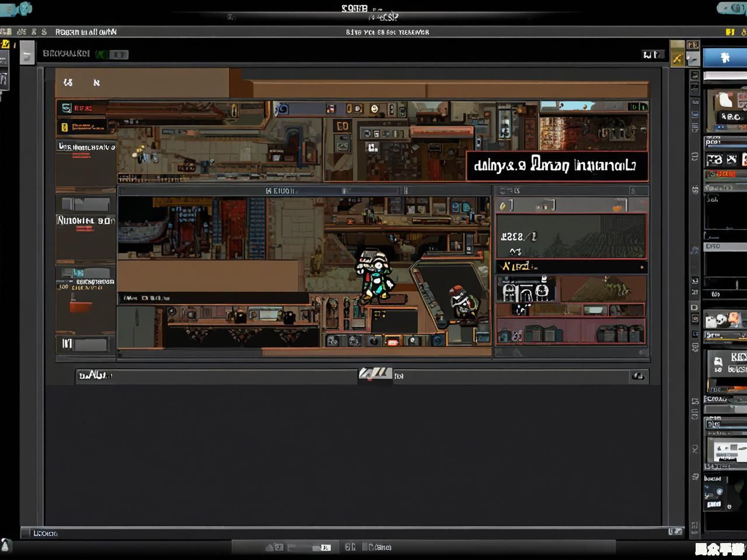Toggle the green indicator next to the panel title

click(102, 54)
